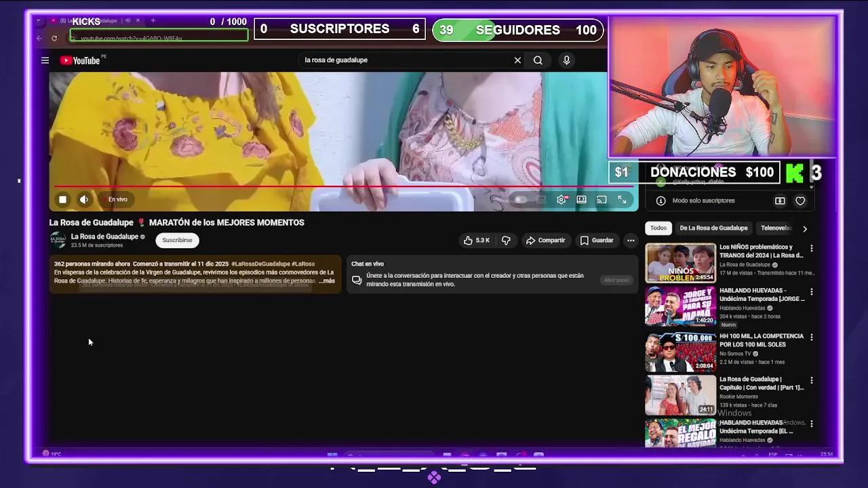Click the taskbar weather showing 19°C
868x488 pixels.
pos(52,453)
